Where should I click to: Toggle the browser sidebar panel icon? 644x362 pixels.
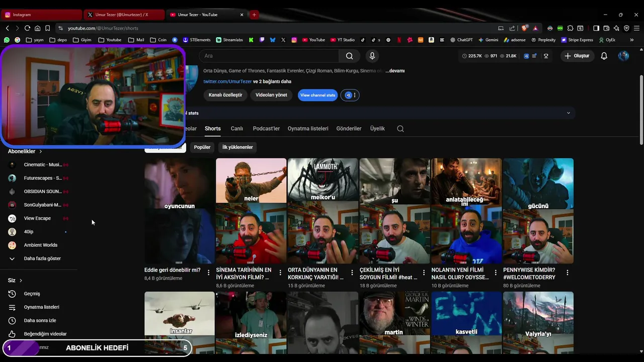(596, 28)
